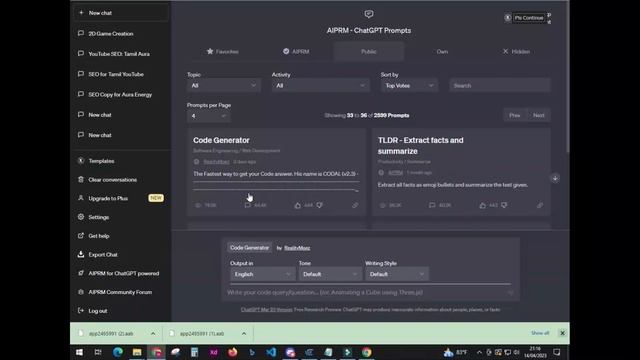Open the Code Generator prompt card title
This screenshot has width=640, height=360.
[x=221, y=140]
